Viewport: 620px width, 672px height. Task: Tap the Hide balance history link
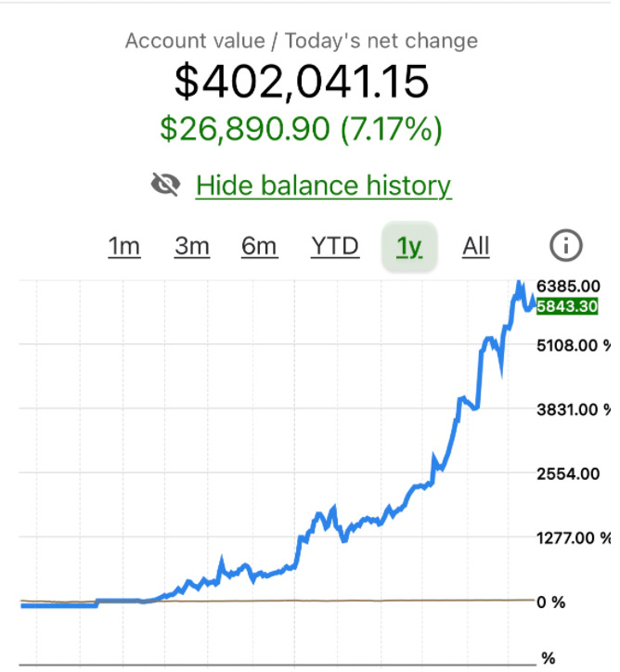click(x=323, y=186)
